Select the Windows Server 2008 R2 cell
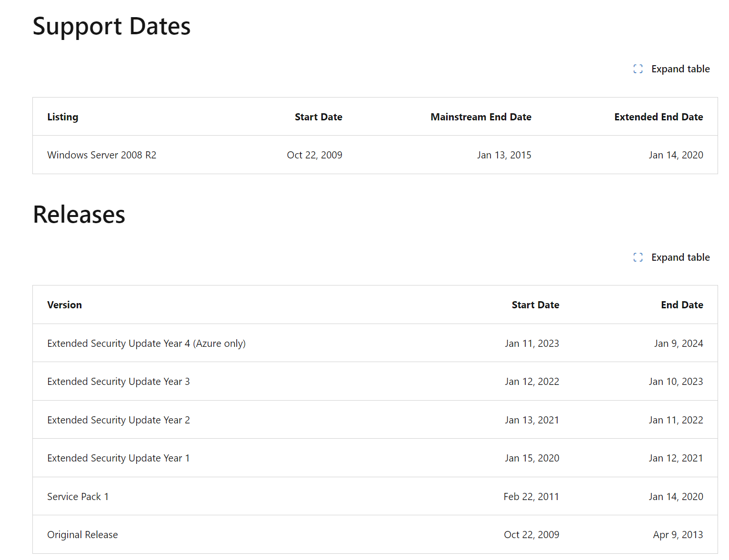Viewport: 729px width, 560px height. point(102,155)
